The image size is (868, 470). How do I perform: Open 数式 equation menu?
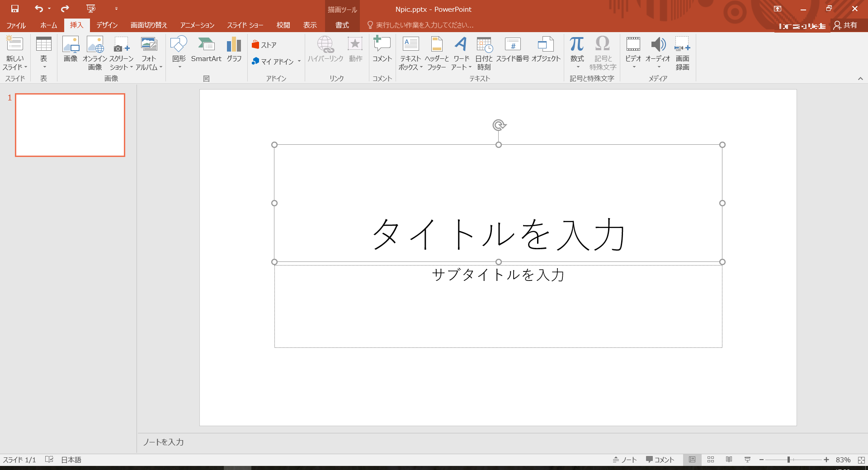(577, 53)
